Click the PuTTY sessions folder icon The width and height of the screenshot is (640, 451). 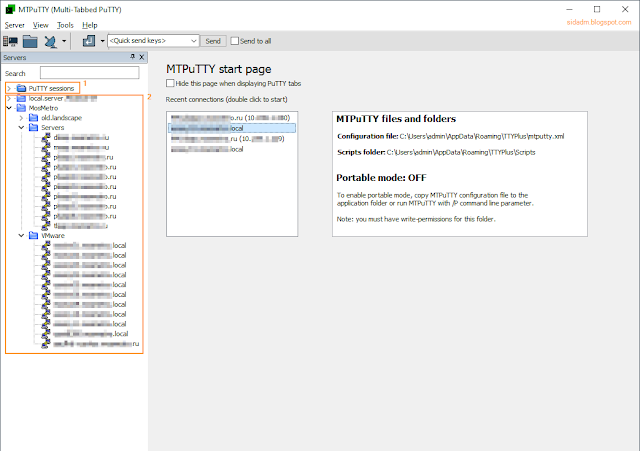tap(21, 88)
